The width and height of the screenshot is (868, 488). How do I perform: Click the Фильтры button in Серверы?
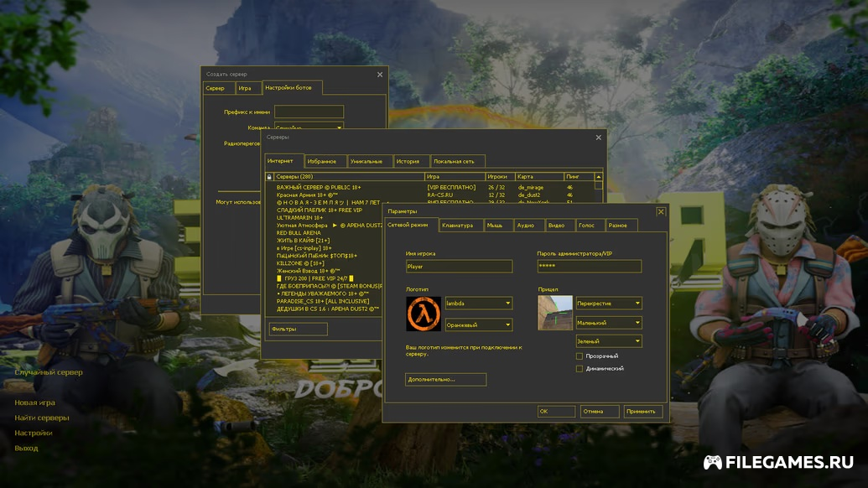(x=298, y=330)
